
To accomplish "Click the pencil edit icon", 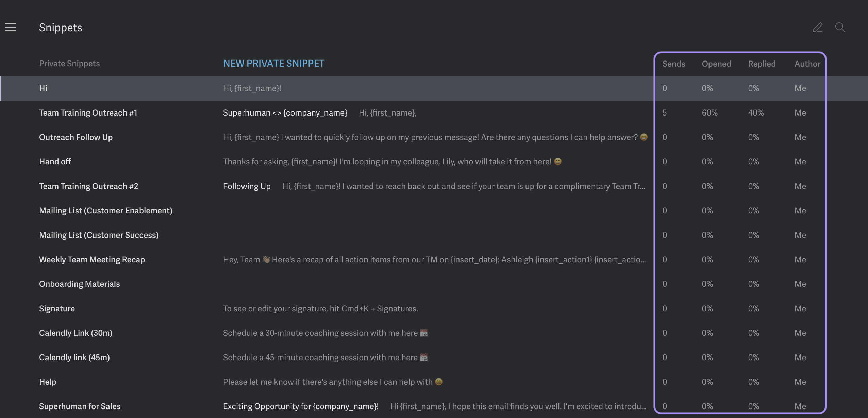I will 818,27.
